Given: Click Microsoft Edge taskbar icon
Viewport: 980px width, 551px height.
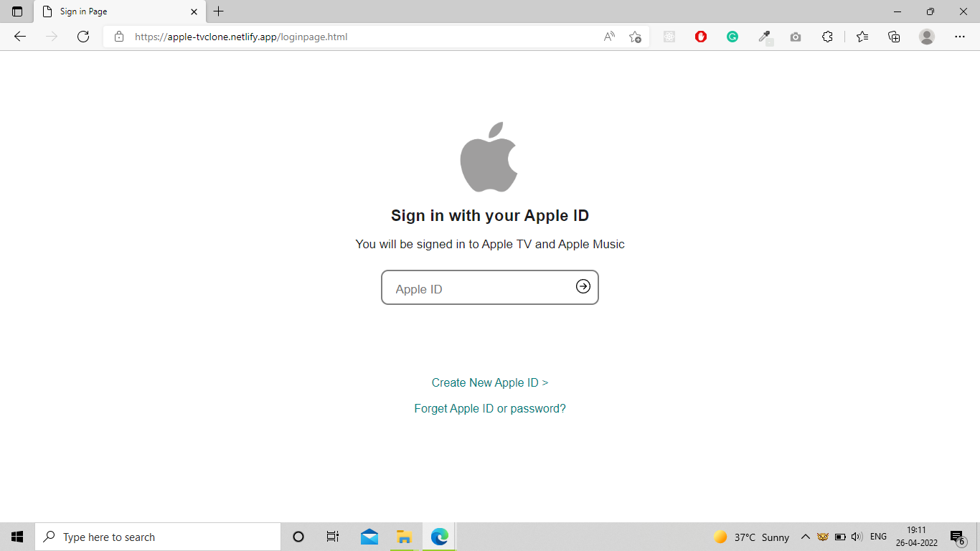Looking at the screenshot, I should coord(439,537).
